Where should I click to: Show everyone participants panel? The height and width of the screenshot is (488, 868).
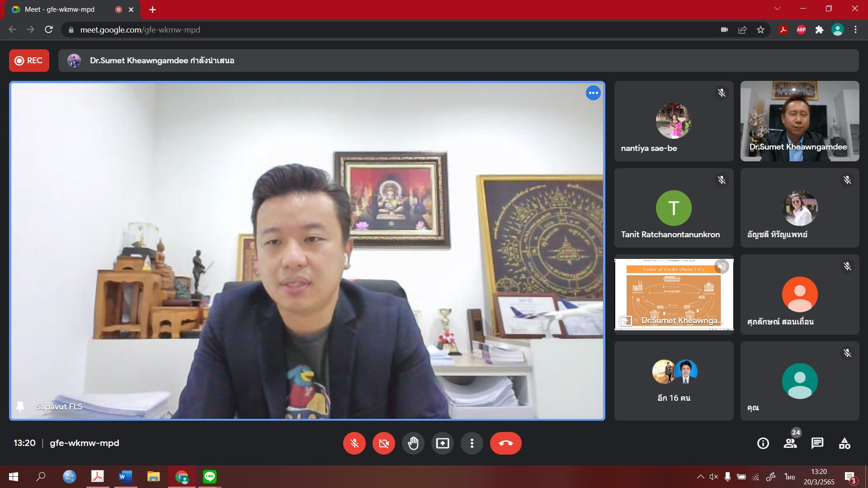coord(790,443)
